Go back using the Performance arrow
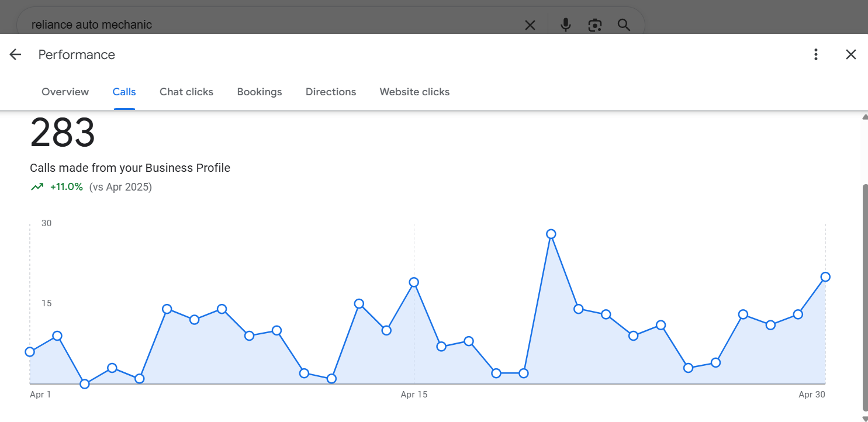868x422 pixels. coord(15,54)
